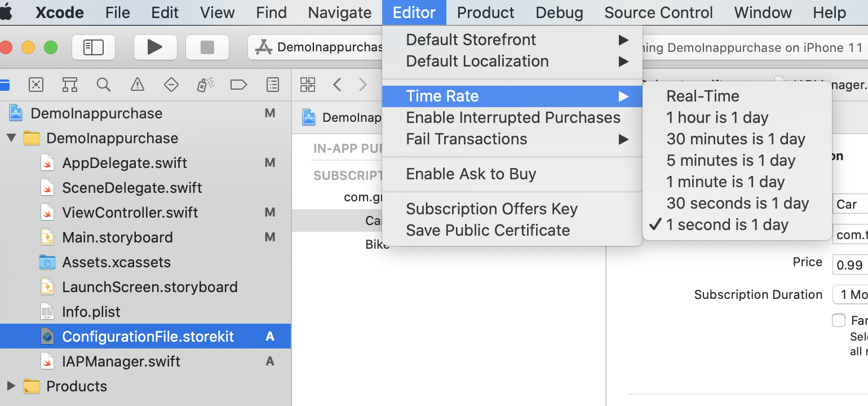
Task: Toggle the navigator sidebar button
Action: [x=94, y=47]
